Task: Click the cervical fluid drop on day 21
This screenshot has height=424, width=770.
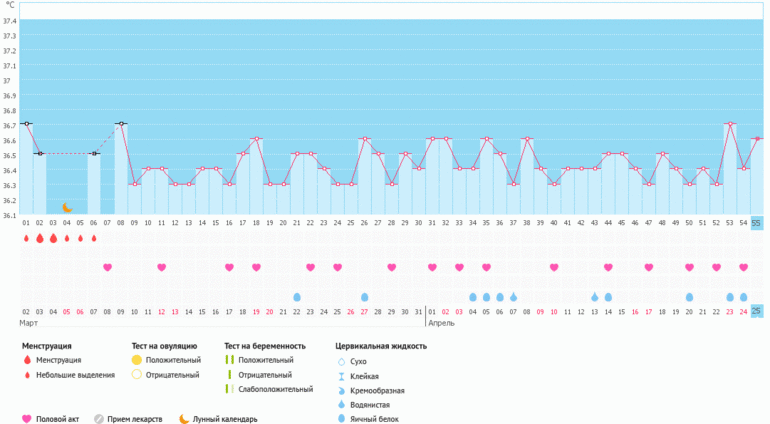Action: click(x=297, y=297)
